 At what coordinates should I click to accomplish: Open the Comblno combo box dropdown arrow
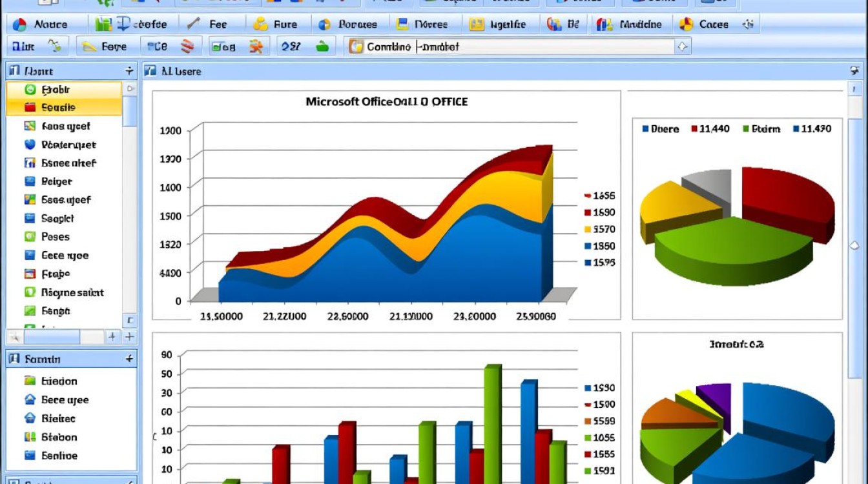point(683,46)
